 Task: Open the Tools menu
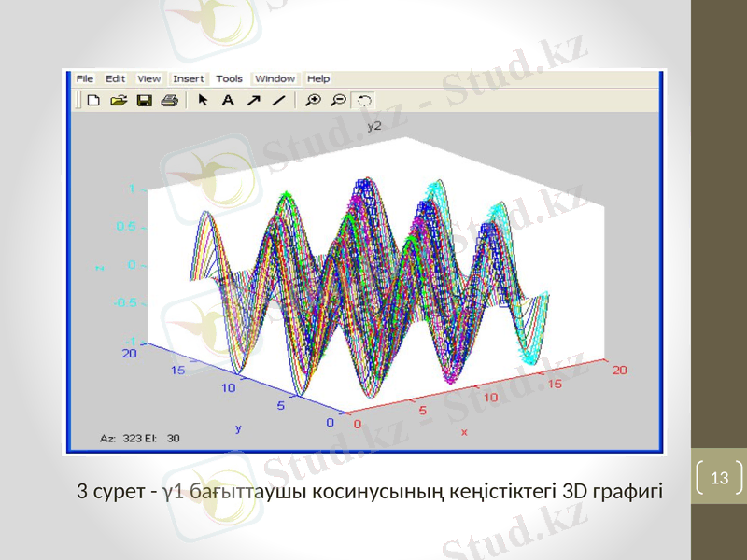click(x=230, y=79)
